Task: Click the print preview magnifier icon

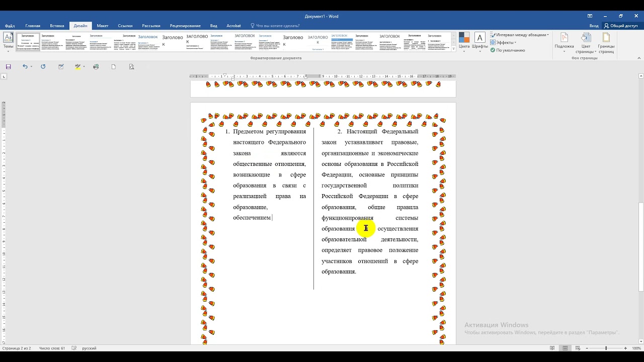Action: coord(132,66)
